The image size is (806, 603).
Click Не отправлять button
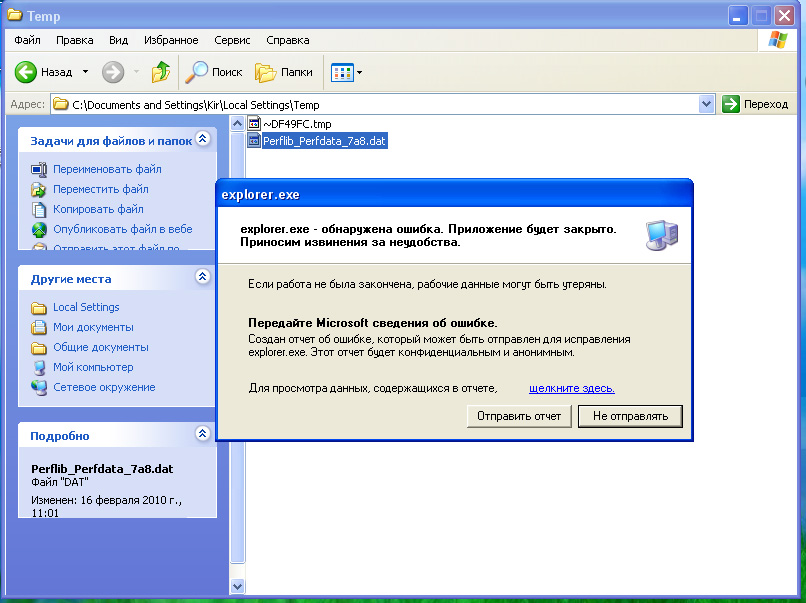[x=630, y=416]
